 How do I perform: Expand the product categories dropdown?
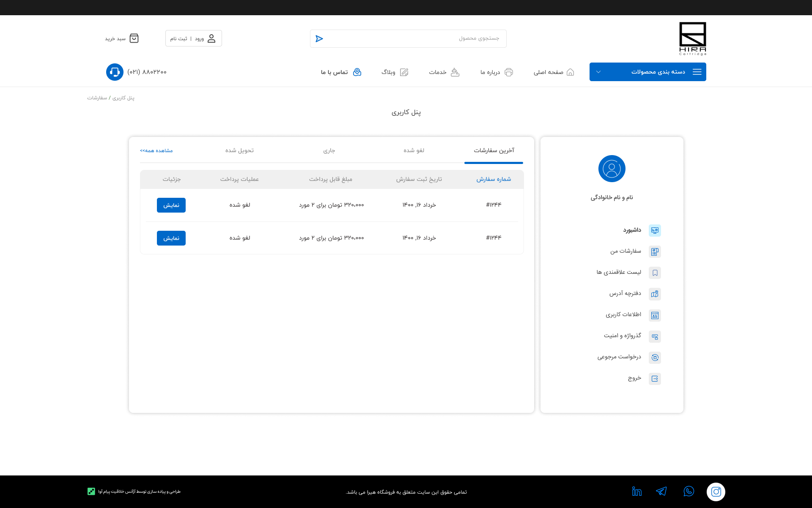658,72
